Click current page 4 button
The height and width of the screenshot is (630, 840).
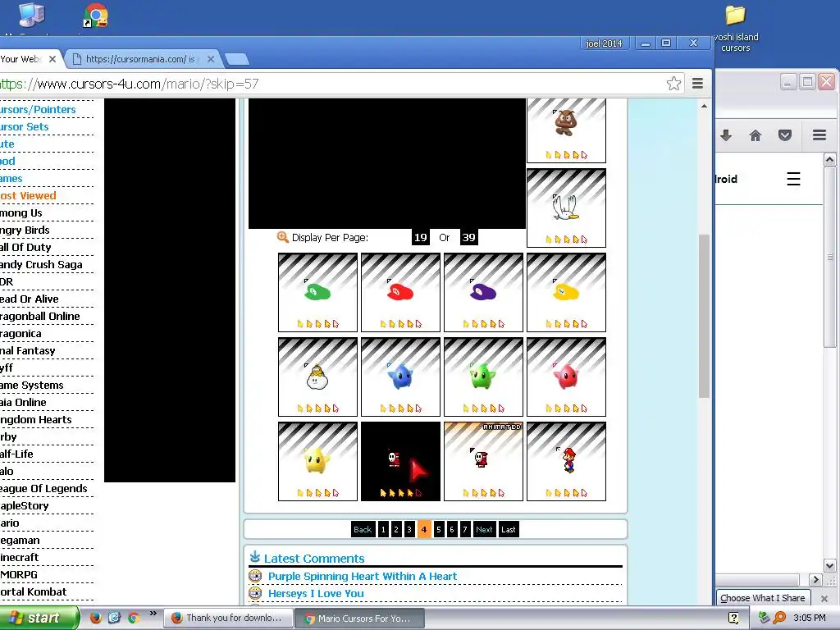pos(424,529)
